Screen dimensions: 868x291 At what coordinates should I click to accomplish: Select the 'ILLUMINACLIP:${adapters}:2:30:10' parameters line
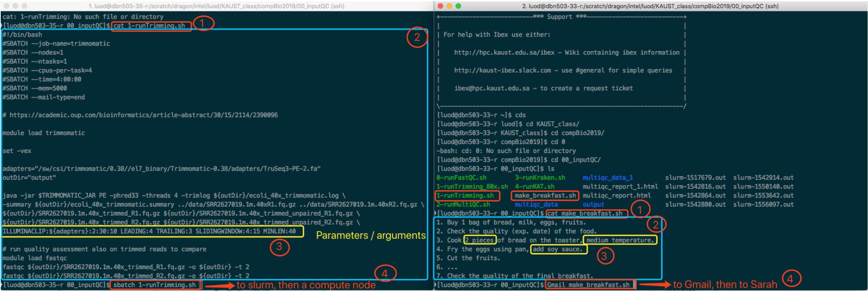(149, 231)
